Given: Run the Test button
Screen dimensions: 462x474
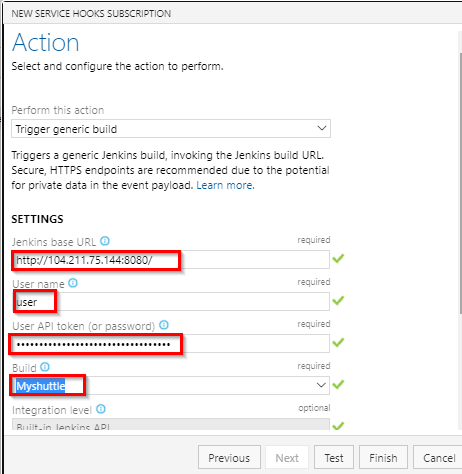Looking at the screenshot, I should [334, 457].
